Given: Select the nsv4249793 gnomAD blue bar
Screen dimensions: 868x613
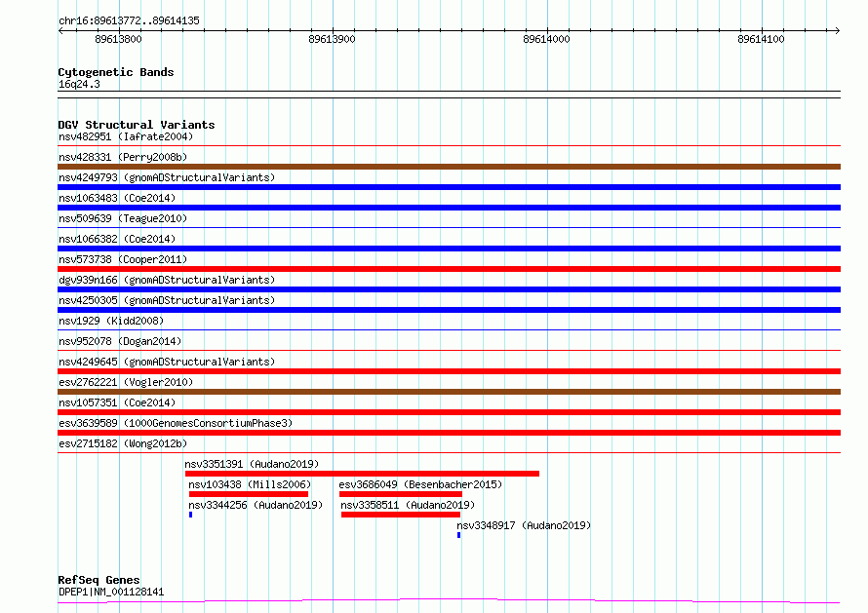Looking at the screenshot, I should (x=449, y=187).
